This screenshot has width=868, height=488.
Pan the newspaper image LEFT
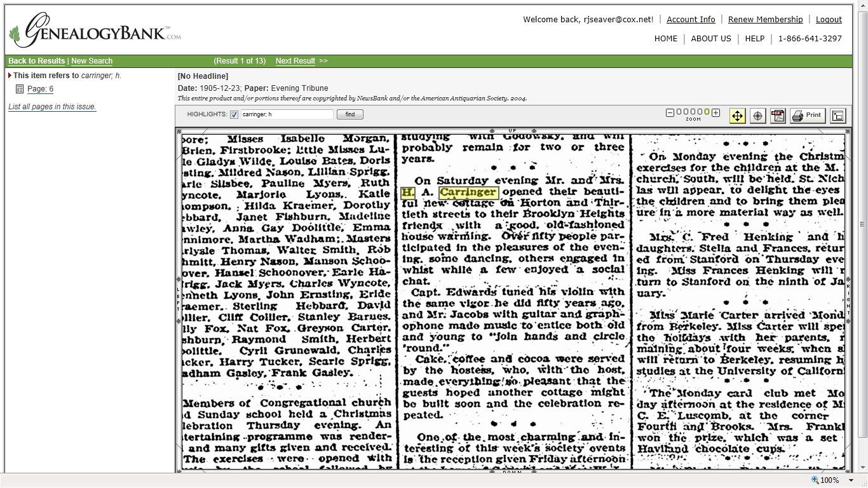point(179,300)
